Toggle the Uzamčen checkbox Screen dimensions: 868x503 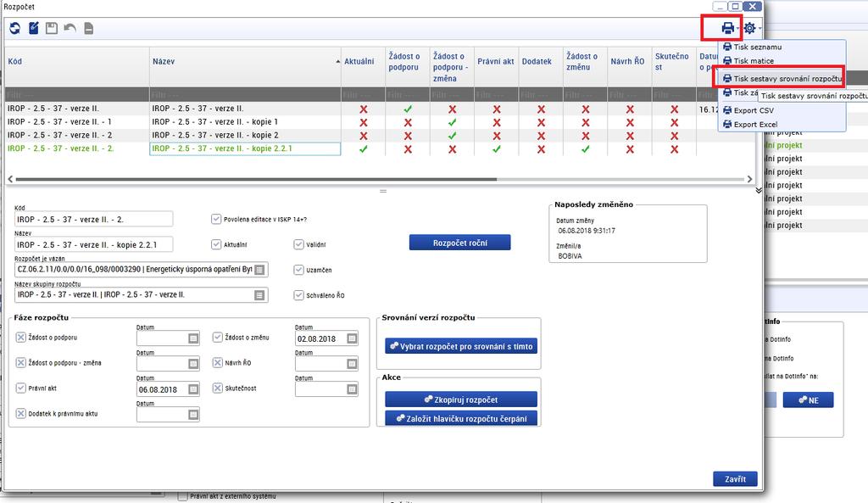(299, 270)
